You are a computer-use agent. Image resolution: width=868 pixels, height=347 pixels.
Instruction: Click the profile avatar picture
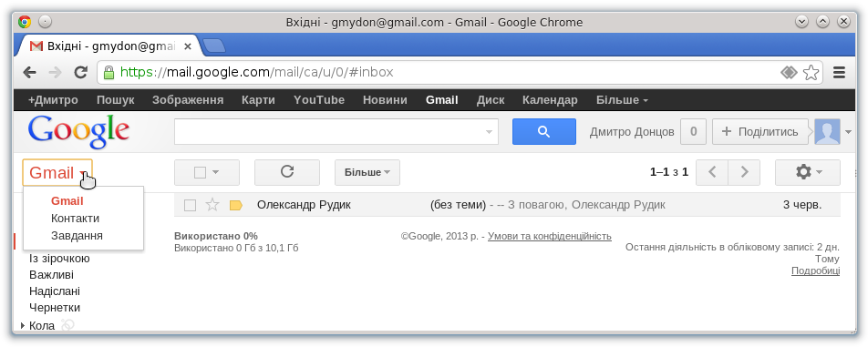pos(827,131)
